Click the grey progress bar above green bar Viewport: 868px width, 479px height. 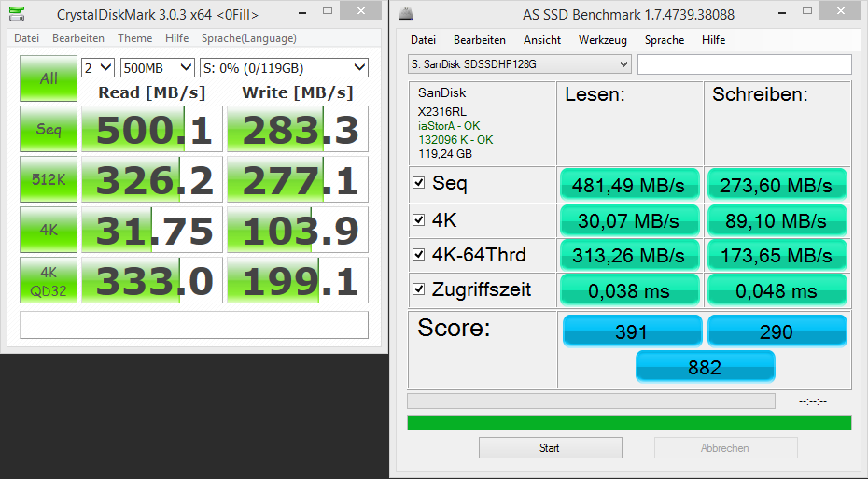pos(591,401)
